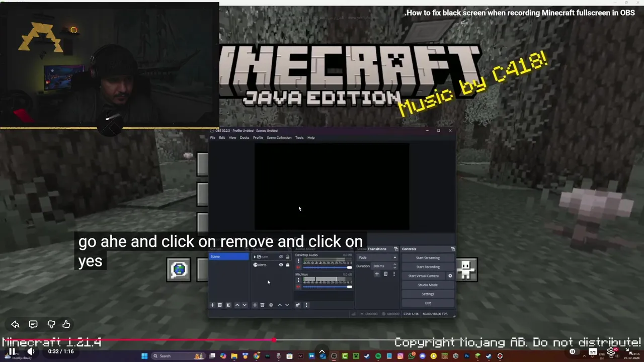644x362 pixels.
Task: Dislike the video with the thumbs-down icon
Action: point(51,324)
